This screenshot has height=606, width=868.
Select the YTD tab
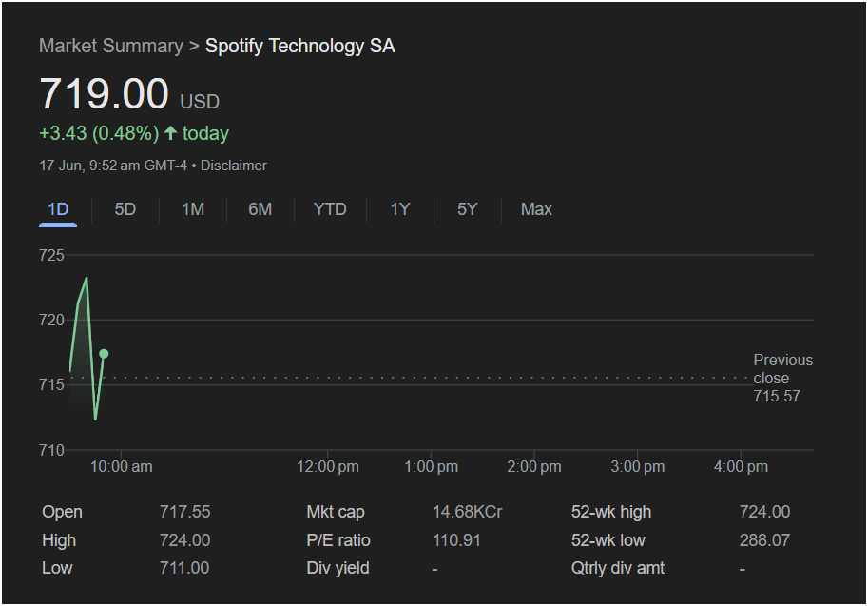pos(330,209)
